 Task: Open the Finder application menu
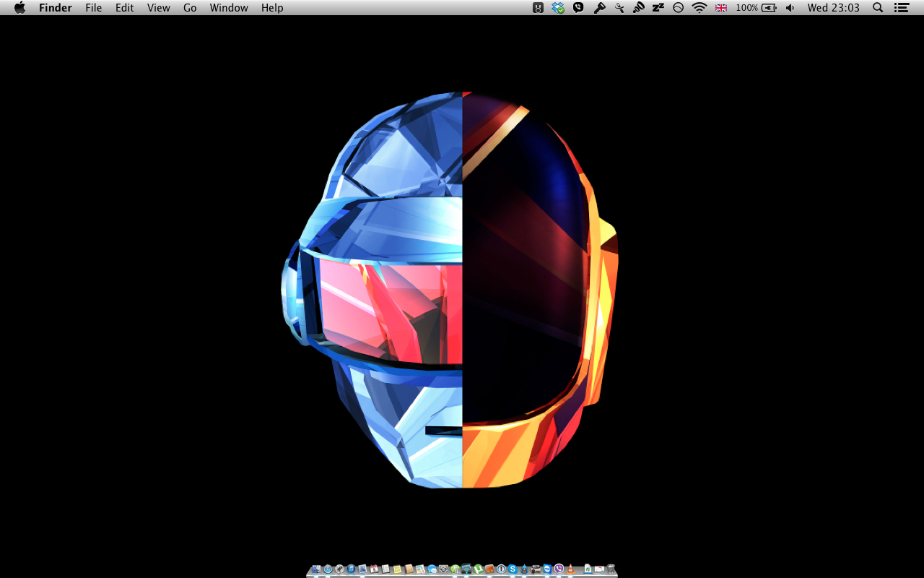point(56,8)
